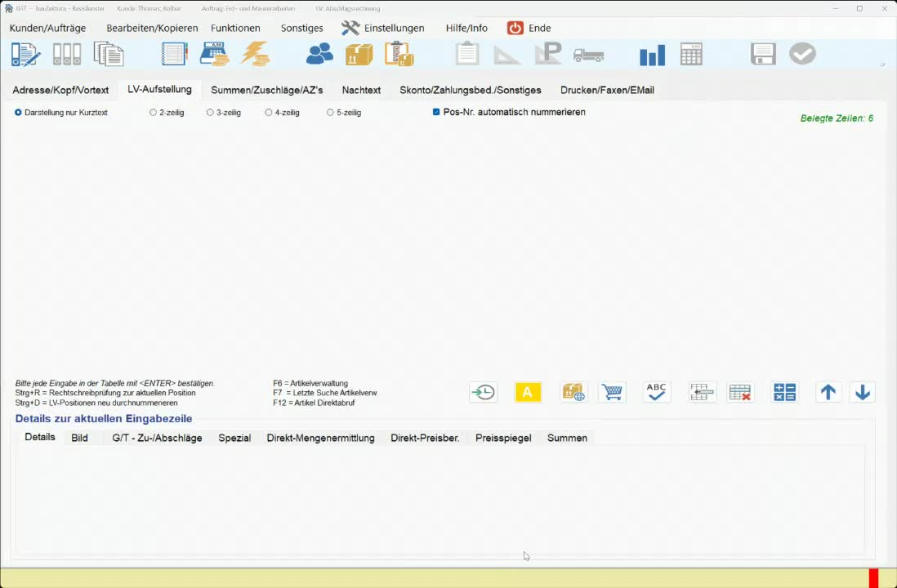Click the grey delivery truck icon
897x588 pixels.
(x=589, y=55)
